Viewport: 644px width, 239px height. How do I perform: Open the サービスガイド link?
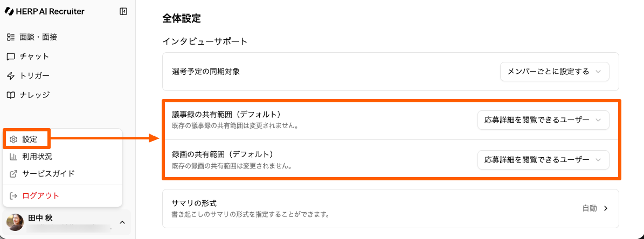(x=49, y=174)
